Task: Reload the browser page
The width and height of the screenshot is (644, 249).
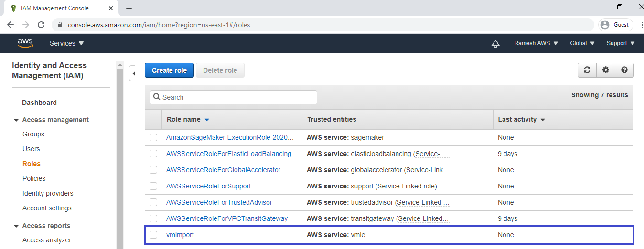Action: tap(41, 25)
